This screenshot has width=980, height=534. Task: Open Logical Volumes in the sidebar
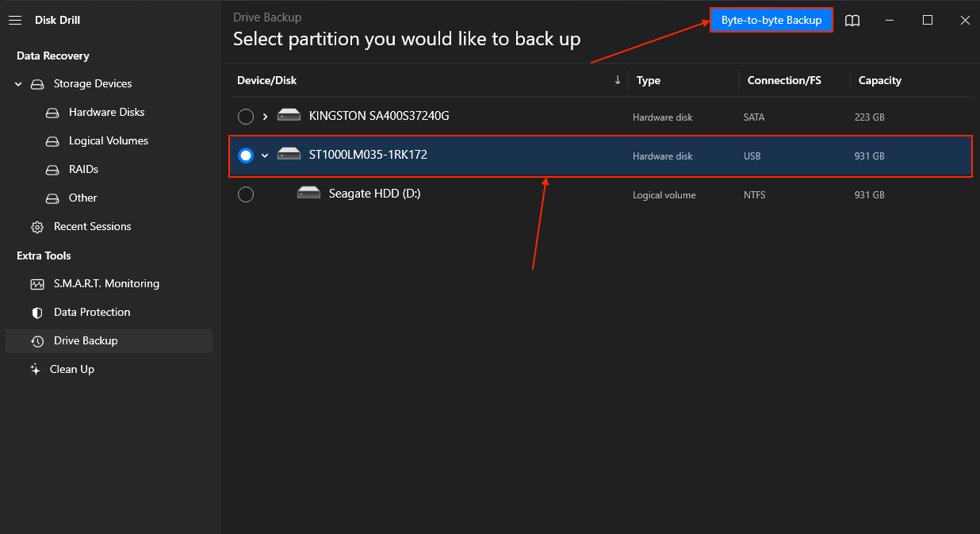coord(108,141)
